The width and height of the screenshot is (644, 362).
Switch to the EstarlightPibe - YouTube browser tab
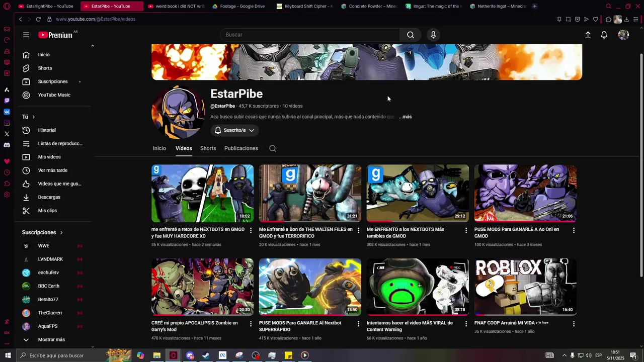46,6
